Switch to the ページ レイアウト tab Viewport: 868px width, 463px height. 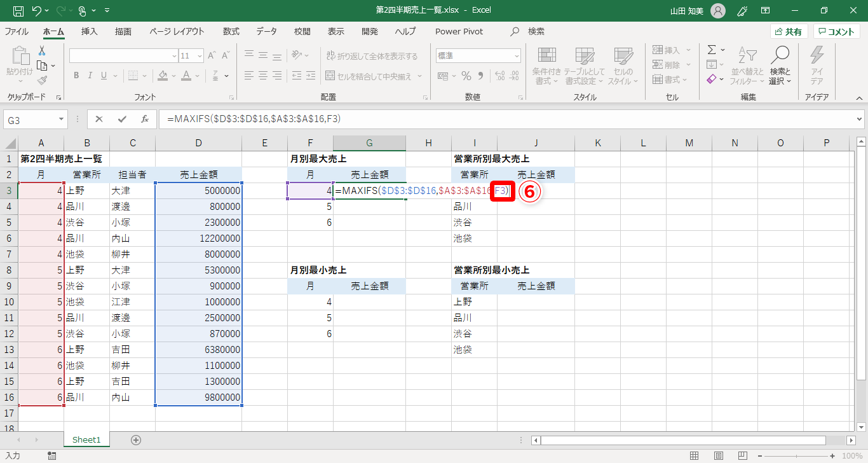point(177,31)
